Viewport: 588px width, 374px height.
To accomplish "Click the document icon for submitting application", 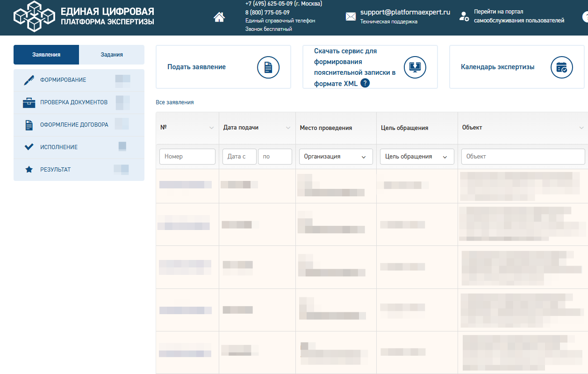I will [x=268, y=67].
